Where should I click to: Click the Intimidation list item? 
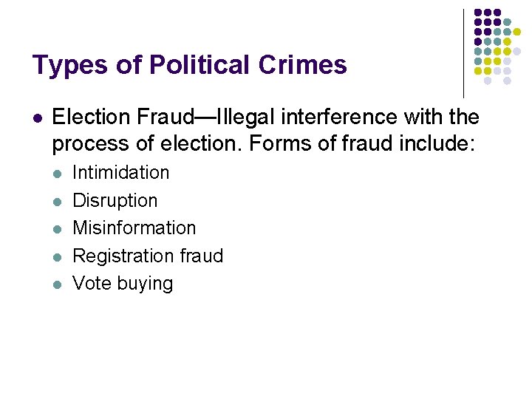[120, 173]
